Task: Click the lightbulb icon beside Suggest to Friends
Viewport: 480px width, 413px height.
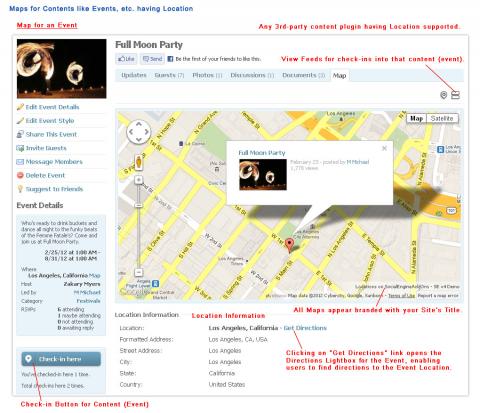Action: pos(20,189)
